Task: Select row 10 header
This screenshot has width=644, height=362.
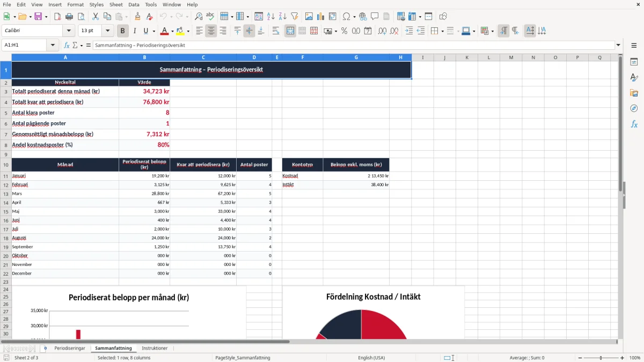Action: coord(5,165)
